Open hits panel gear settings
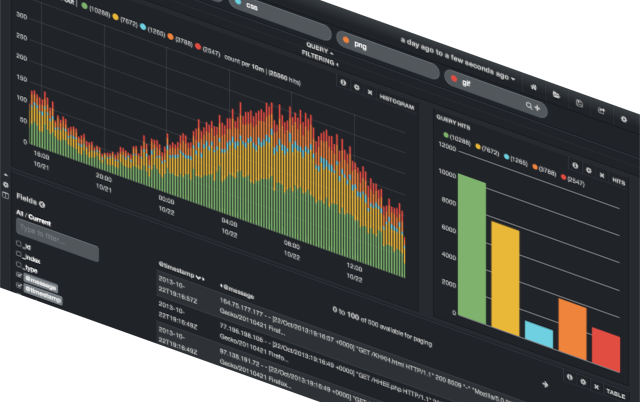 pyautogui.click(x=589, y=170)
